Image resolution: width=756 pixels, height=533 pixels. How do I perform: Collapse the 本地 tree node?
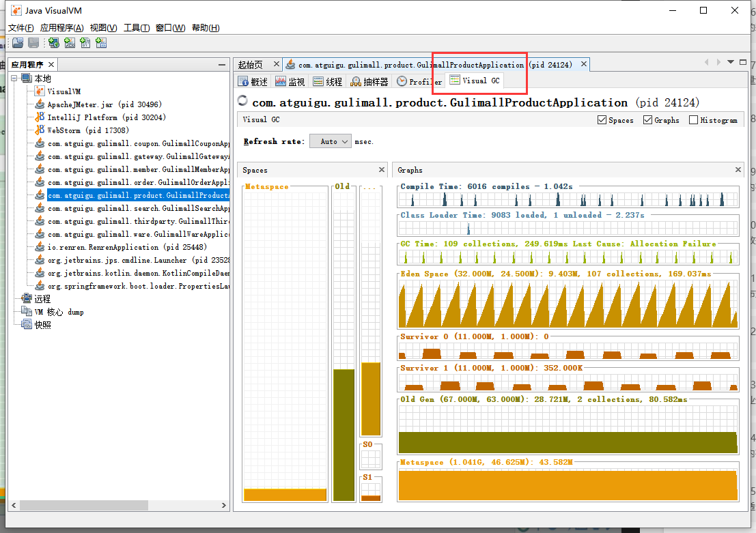click(x=14, y=78)
